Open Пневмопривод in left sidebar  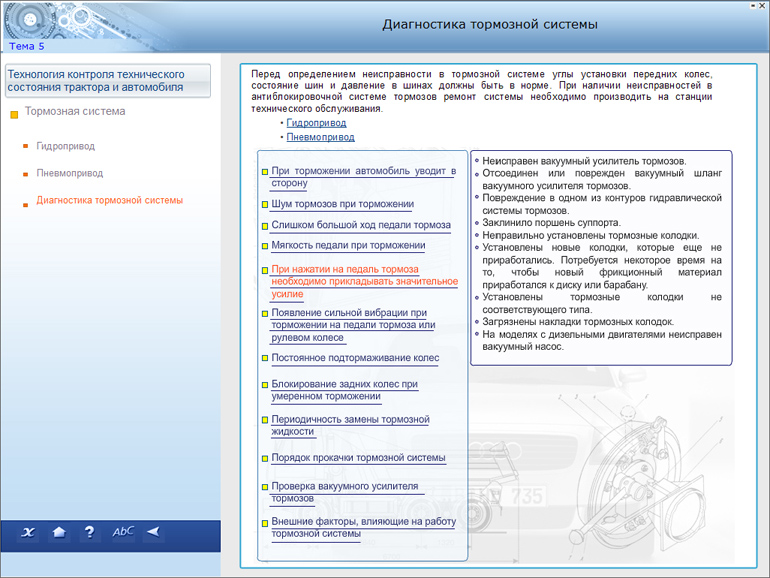point(70,173)
